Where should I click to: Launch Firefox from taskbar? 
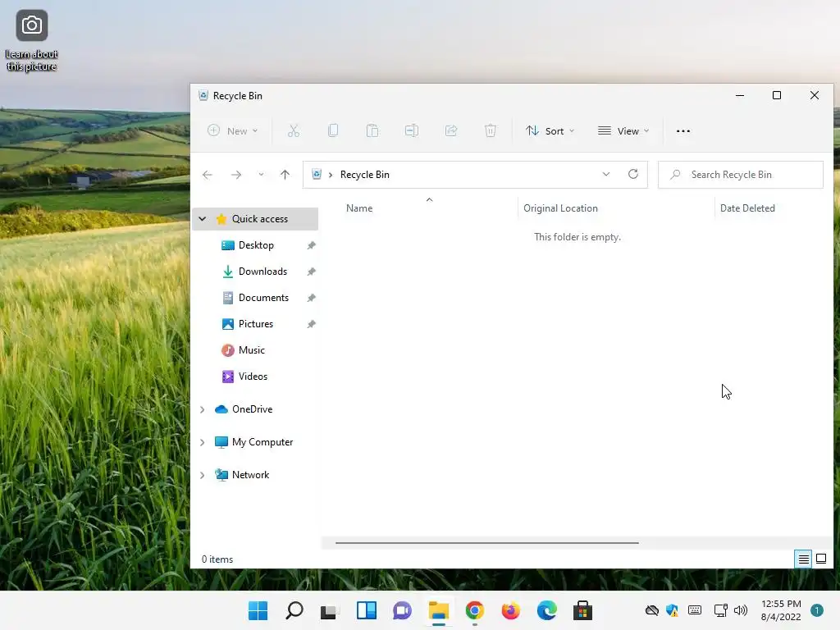(510, 610)
